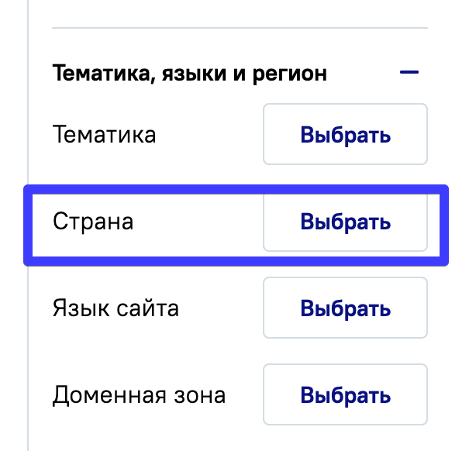Click Выбрать next to Доменная зона
Screen dimensions: 476x451
pos(345,395)
